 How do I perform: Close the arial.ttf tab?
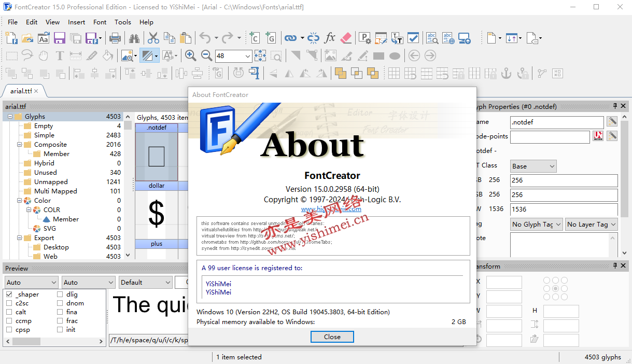click(37, 91)
